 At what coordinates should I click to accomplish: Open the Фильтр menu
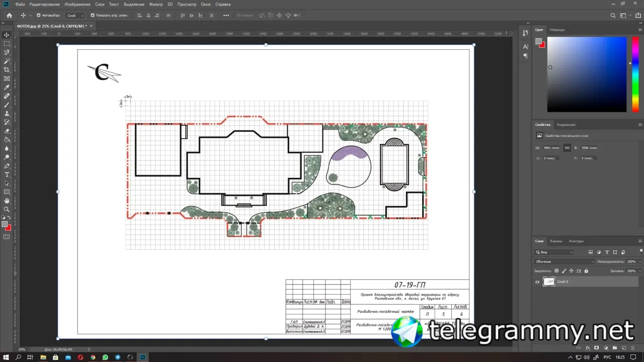pos(156,4)
